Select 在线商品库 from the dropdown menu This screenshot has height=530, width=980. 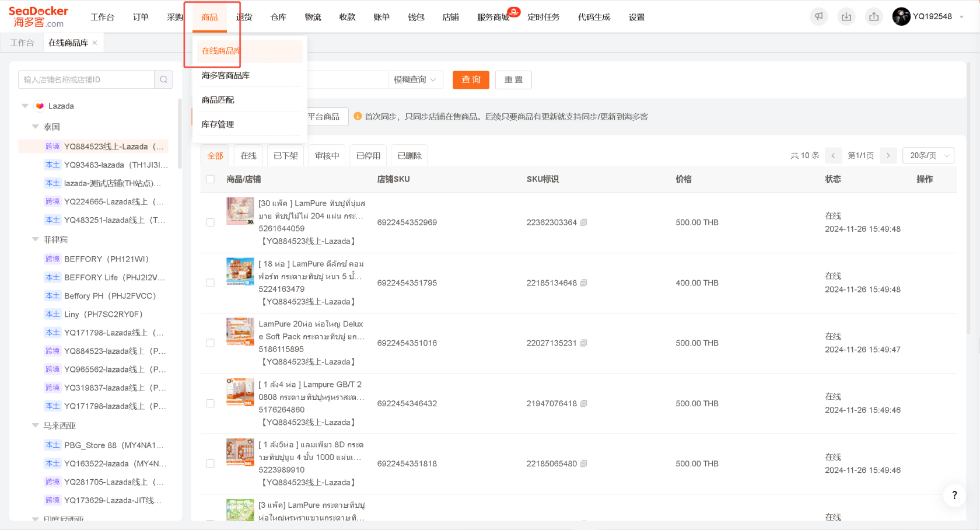(x=249, y=51)
